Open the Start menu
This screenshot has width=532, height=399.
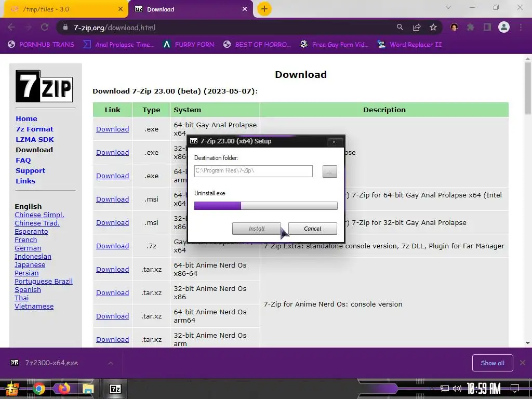pyautogui.click(x=12, y=389)
